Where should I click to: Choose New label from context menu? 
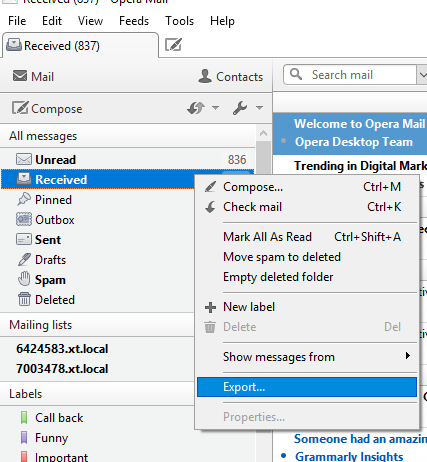click(307, 307)
